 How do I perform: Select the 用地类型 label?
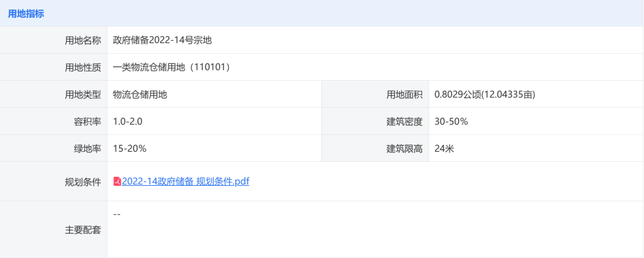click(x=82, y=94)
